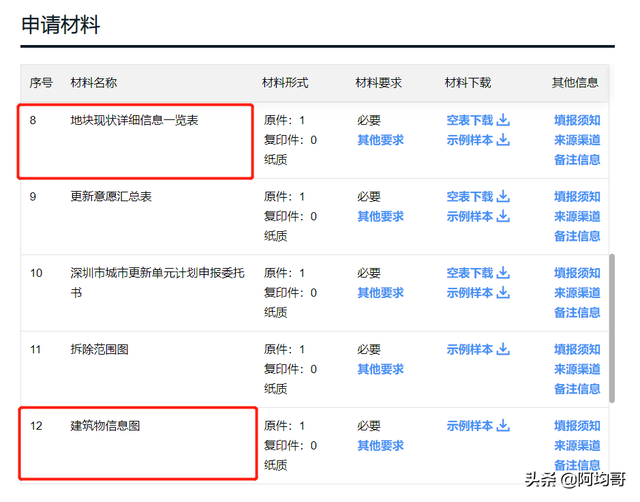The width and height of the screenshot is (640, 502).
Task: Click the 材料名称 column header
Action: coord(93,82)
